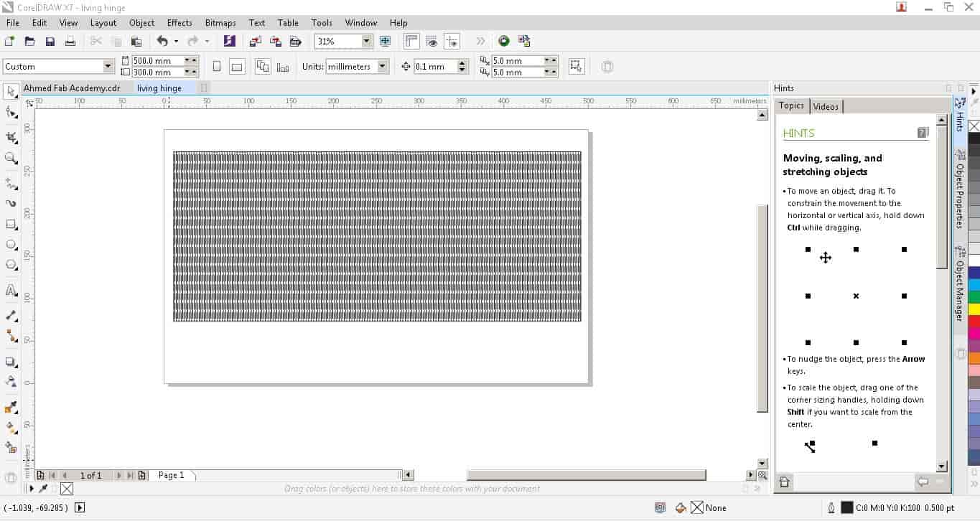Save the document
Viewport: 980px width, 521px height.
coord(50,42)
